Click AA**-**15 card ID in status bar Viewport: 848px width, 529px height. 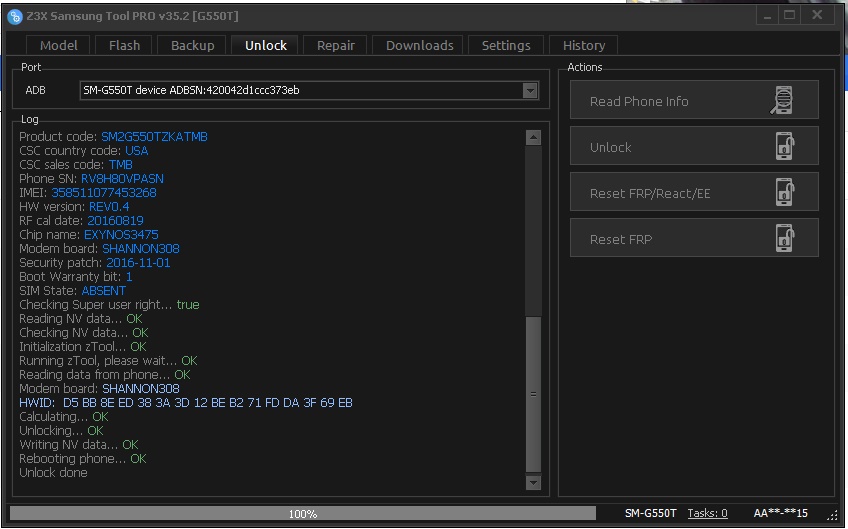click(780, 513)
